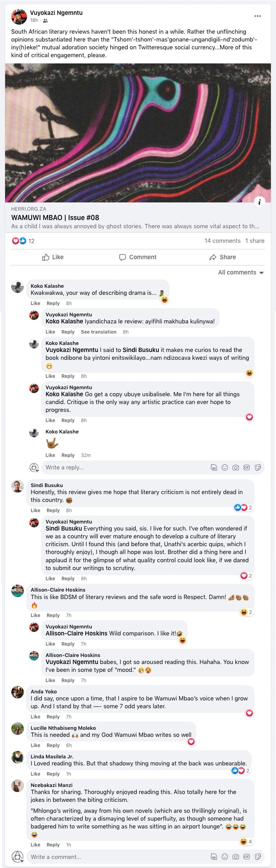This screenshot has width=276, height=868.
Task: Click the Write a comment input field
Action: [117, 857]
